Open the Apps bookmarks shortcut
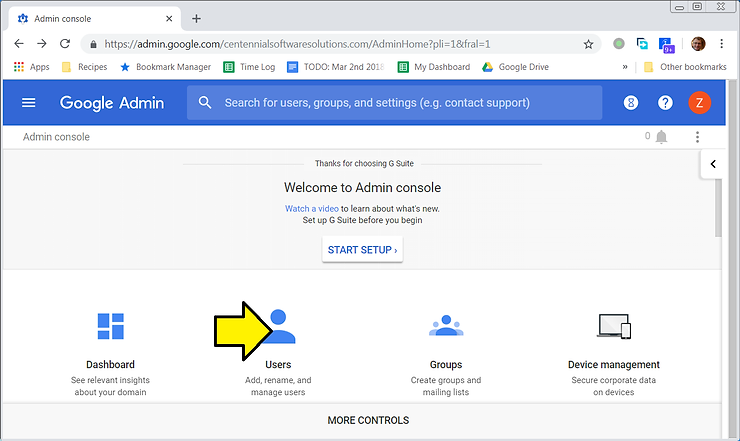Viewport: 740px width, 441px height. pos(32,67)
